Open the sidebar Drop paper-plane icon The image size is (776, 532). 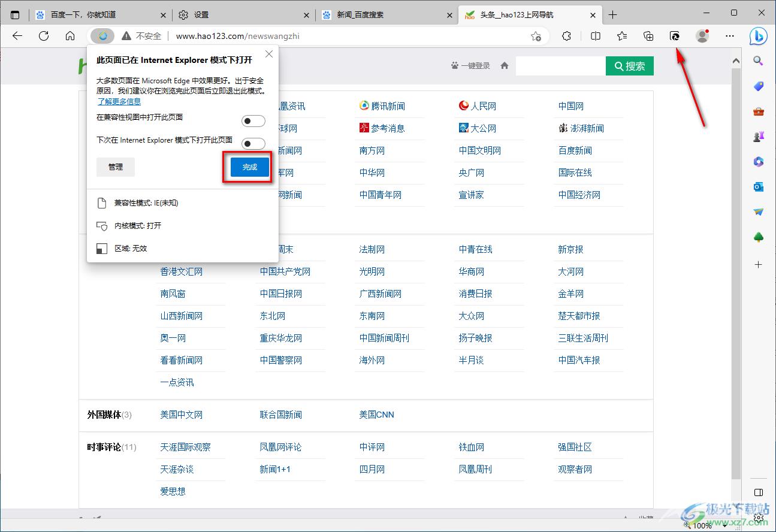point(759,212)
